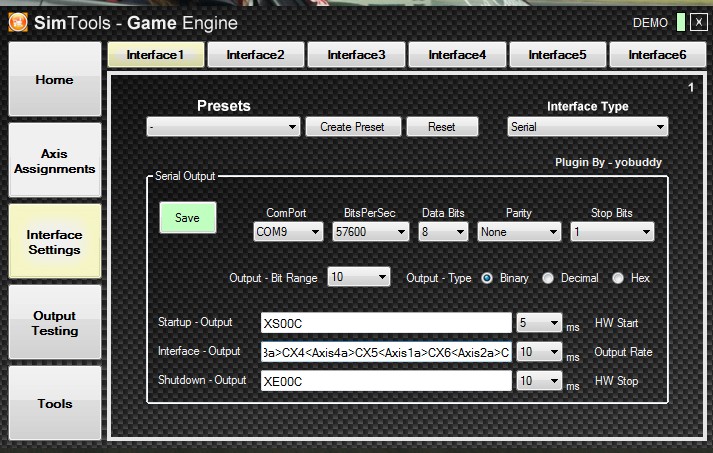This screenshot has width=713, height=453.
Task: Open the Data Bits dropdown
Action: [x=443, y=232]
